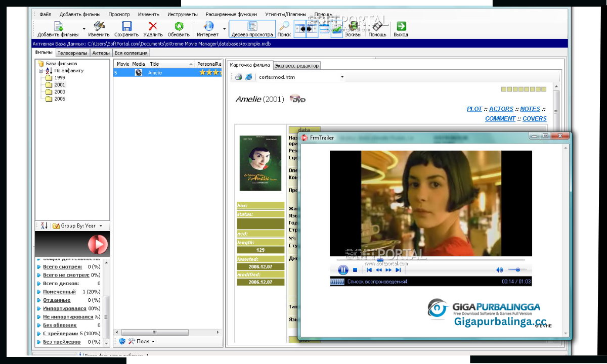Click the Удалить red X icon

(153, 26)
